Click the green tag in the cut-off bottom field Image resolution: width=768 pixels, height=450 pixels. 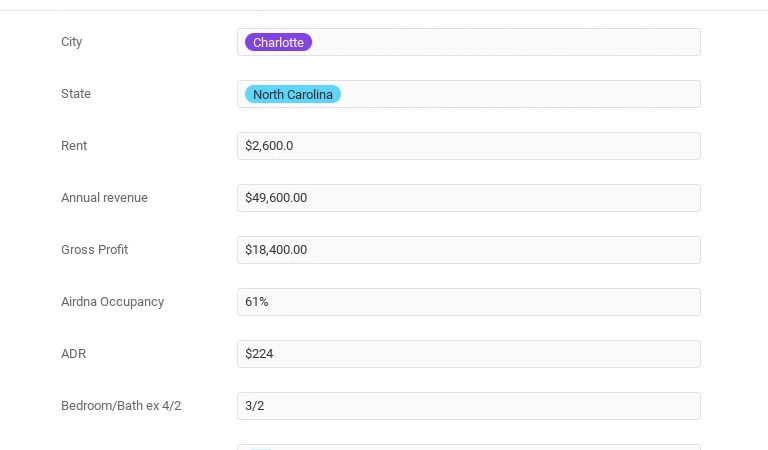coord(260,448)
